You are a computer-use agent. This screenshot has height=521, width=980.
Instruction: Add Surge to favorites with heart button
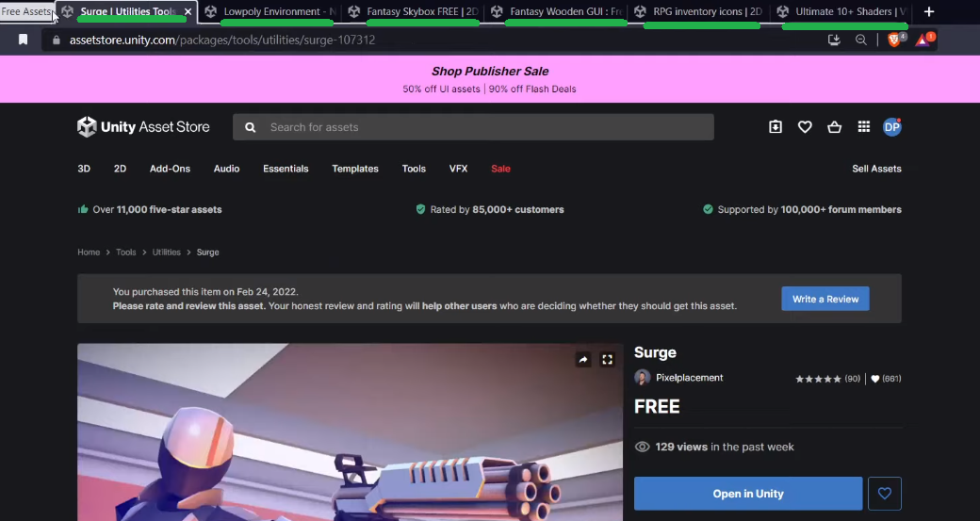[885, 494]
